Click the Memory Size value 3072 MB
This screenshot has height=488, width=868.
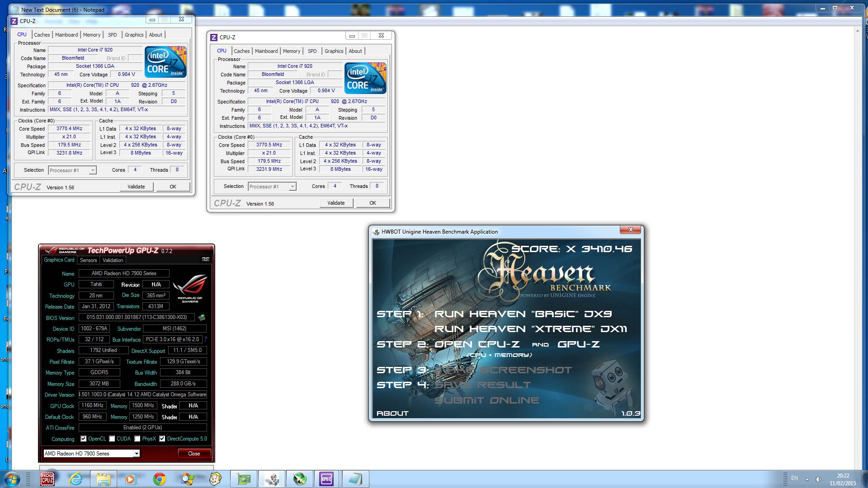tap(99, 384)
